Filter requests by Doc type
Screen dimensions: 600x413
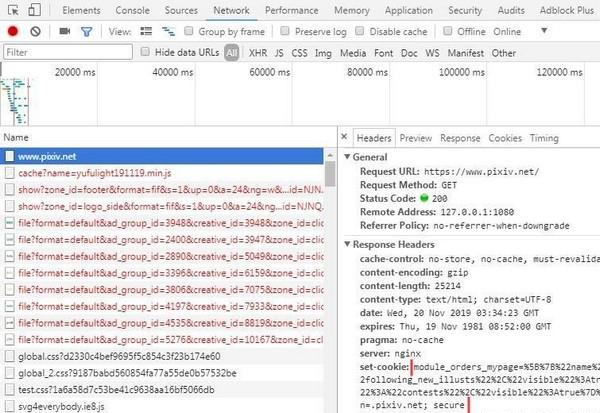[x=409, y=53]
